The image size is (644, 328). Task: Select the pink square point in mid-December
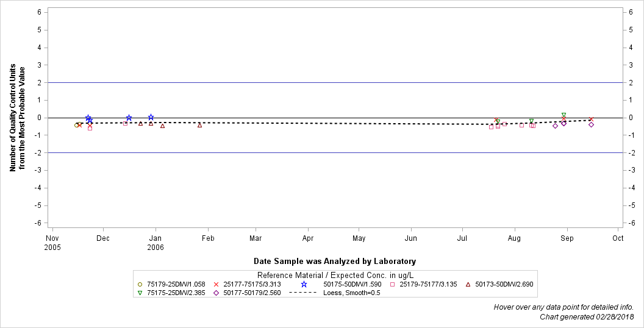125,123
